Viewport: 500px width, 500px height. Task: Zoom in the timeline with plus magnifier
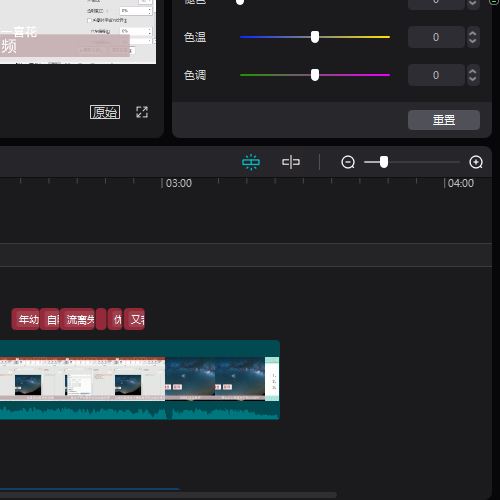click(476, 162)
